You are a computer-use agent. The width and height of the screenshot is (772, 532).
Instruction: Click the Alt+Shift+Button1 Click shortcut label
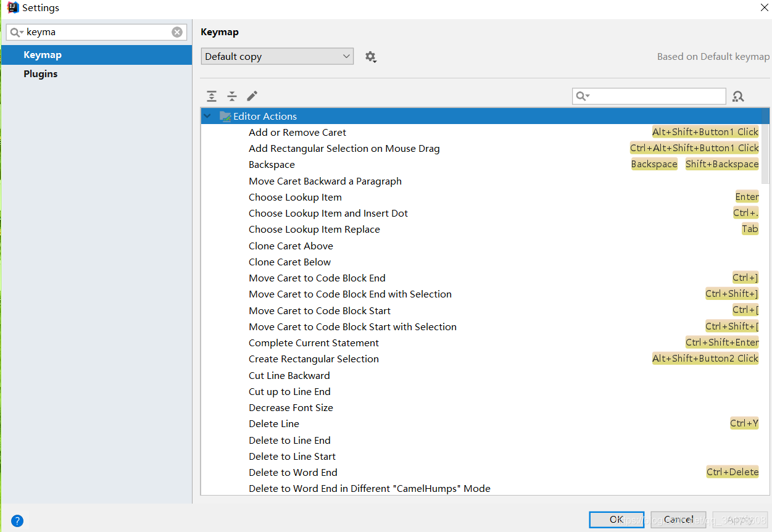click(705, 131)
